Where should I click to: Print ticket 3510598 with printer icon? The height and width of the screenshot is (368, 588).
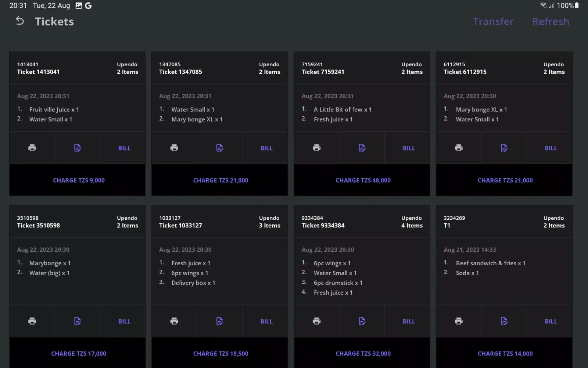click(32, 321)
